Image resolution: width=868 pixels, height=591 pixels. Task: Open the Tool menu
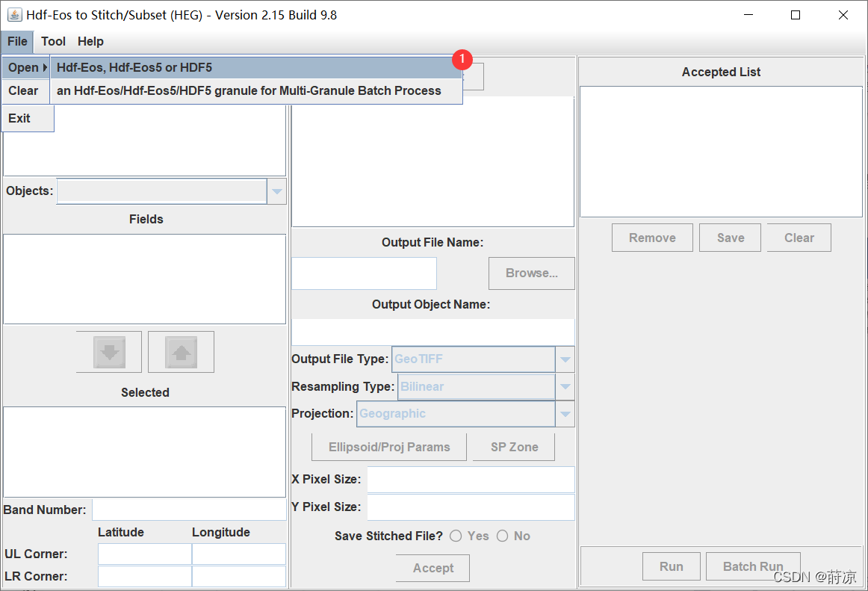click(x=53, y=42)
